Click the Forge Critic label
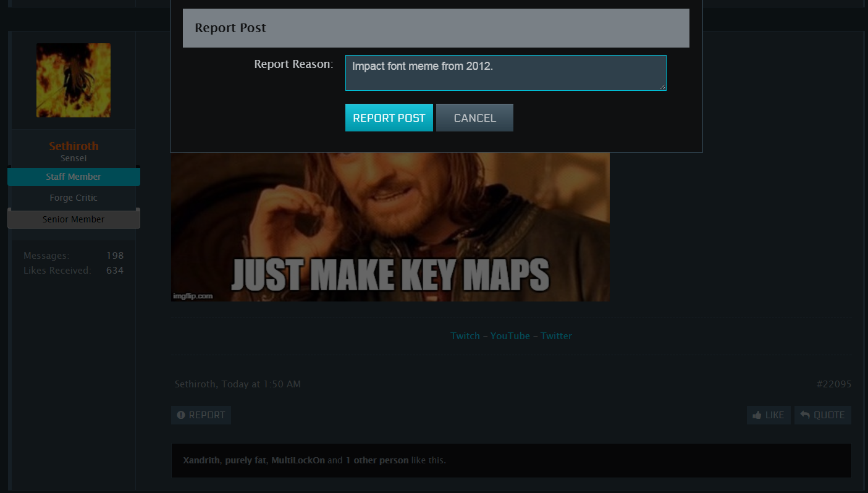The height and width of the screenshot is (493, 868). tap(74, 198)
